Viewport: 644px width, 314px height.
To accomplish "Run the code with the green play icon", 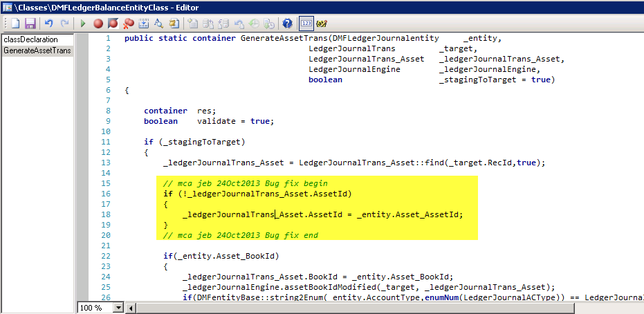I will (83, 24).
